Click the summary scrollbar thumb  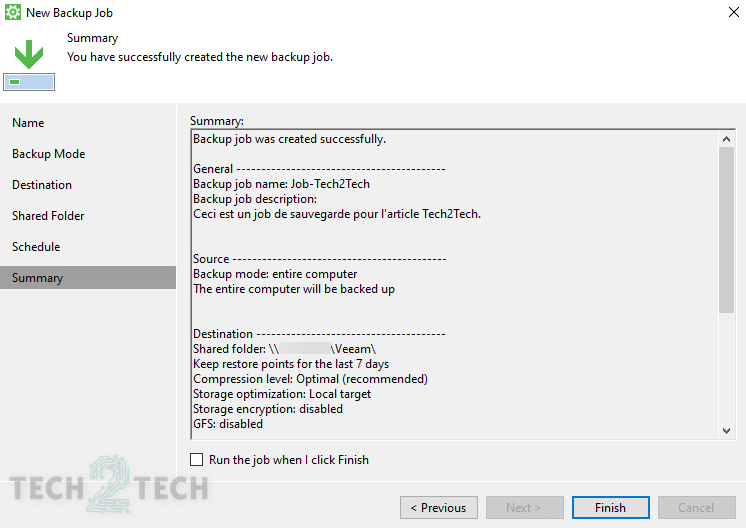(727, 230)
